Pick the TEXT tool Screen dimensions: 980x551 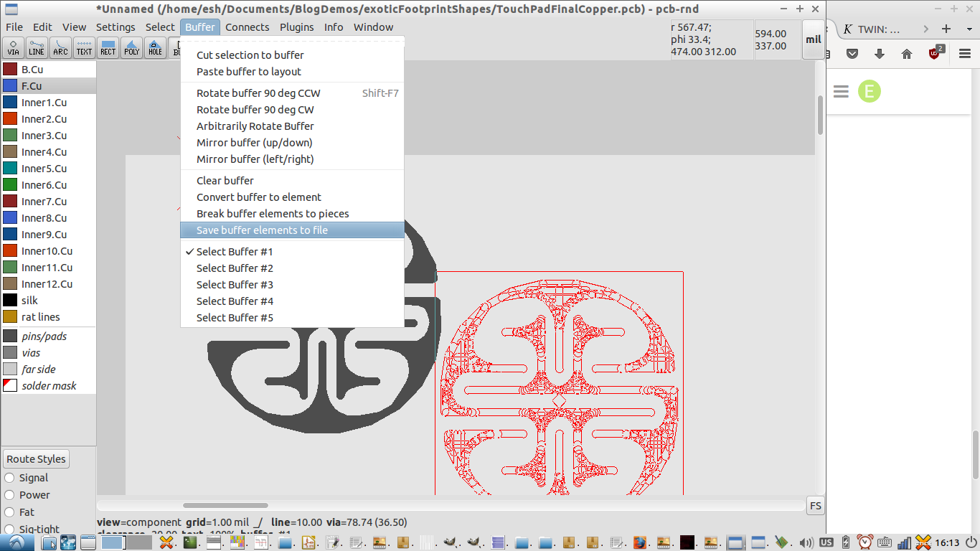84,47
